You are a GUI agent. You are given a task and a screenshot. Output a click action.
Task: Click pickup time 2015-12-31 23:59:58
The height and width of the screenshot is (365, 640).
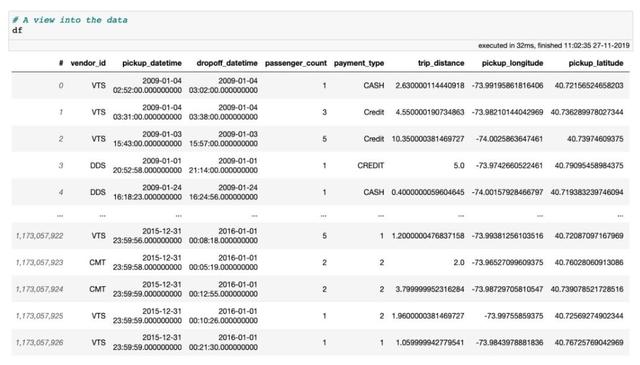pos(147,262)
